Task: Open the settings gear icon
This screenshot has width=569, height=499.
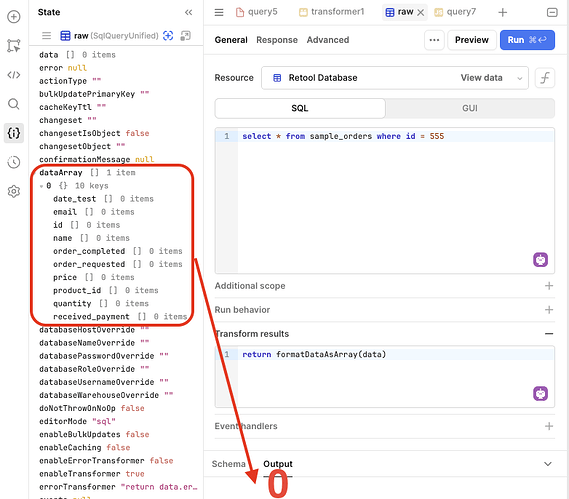Action: pyautogui.click(x=13, y=191)
